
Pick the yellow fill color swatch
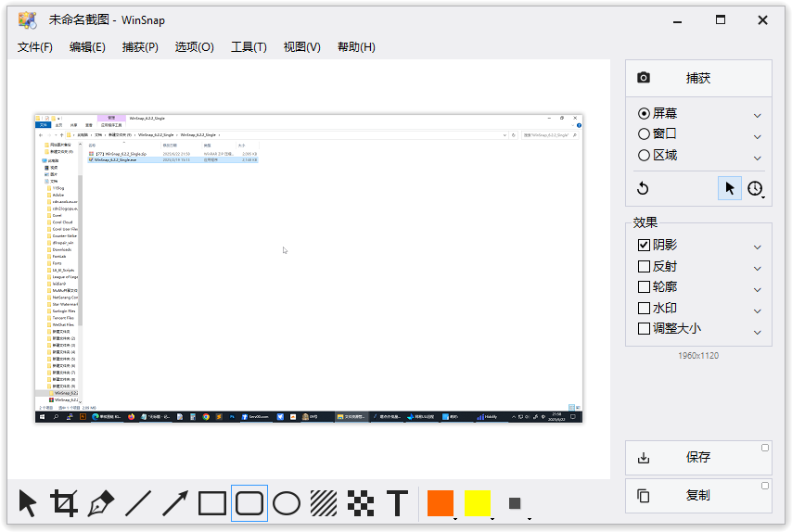click(x=478, y=503)
